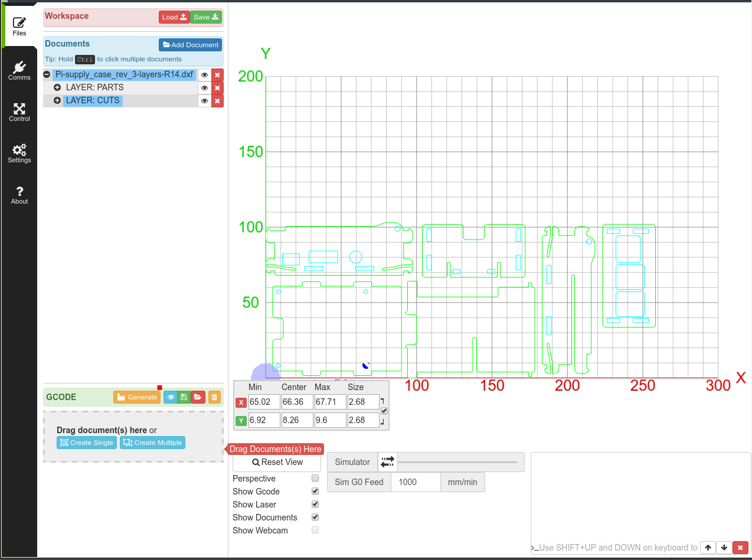The image size is (752, 560).
Task: Click the Add Document button
Action: (x=190, y=45)
